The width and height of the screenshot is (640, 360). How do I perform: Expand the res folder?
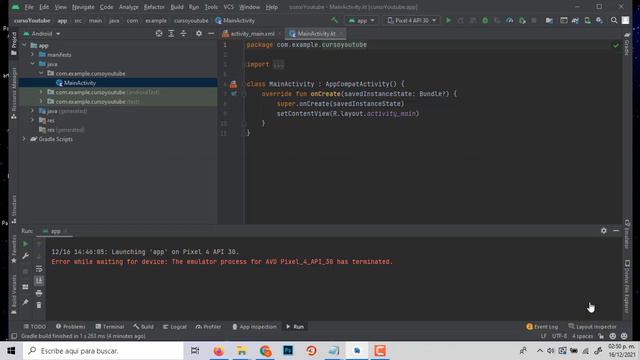click(x=33, y=120)
